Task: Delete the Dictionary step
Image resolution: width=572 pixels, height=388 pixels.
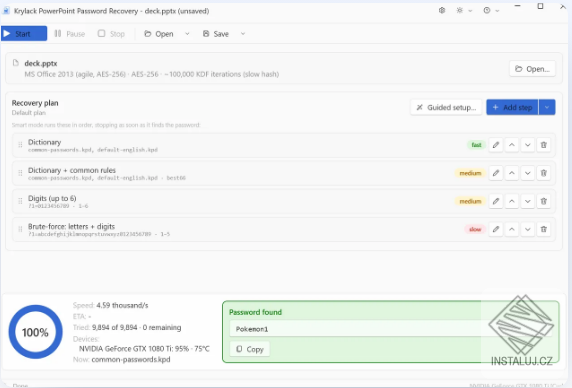Action: coord(544,145)
